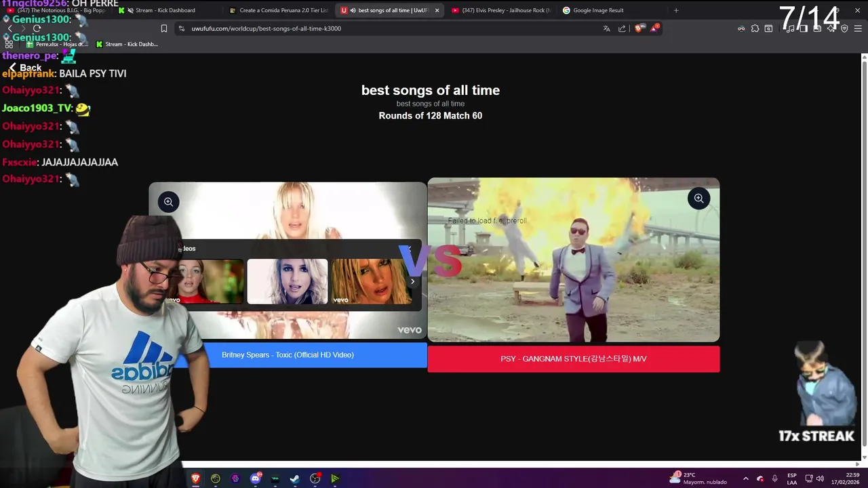Click 'Rounds of 128 Match 60' text
868x488 pixels.
tap(431, 116)
